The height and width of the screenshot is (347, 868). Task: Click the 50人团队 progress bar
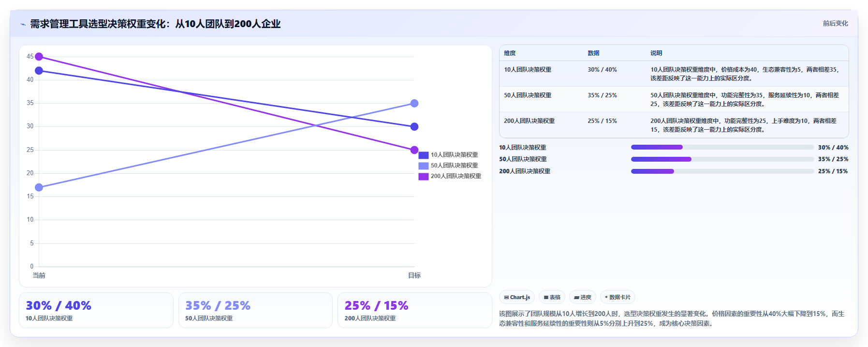(722, 159)
